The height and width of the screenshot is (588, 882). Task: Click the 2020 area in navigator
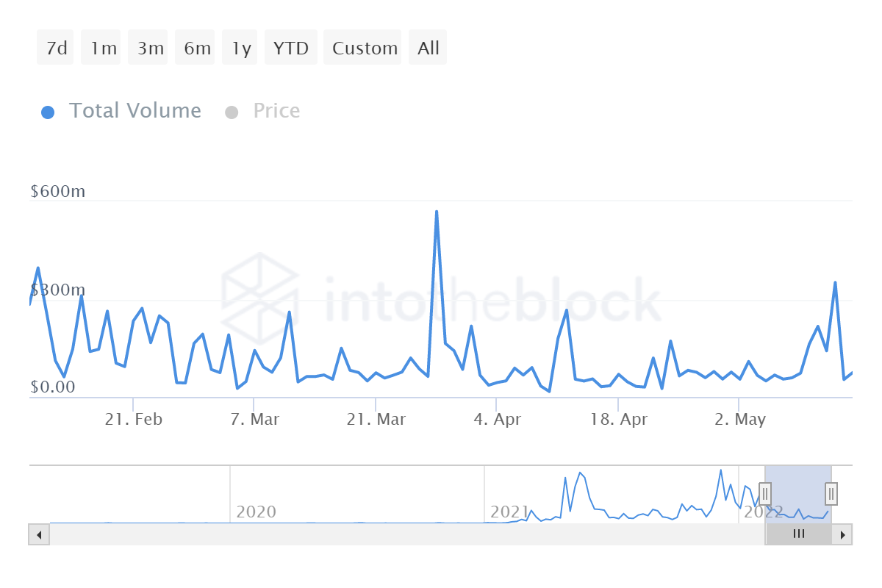click(256, 512)
